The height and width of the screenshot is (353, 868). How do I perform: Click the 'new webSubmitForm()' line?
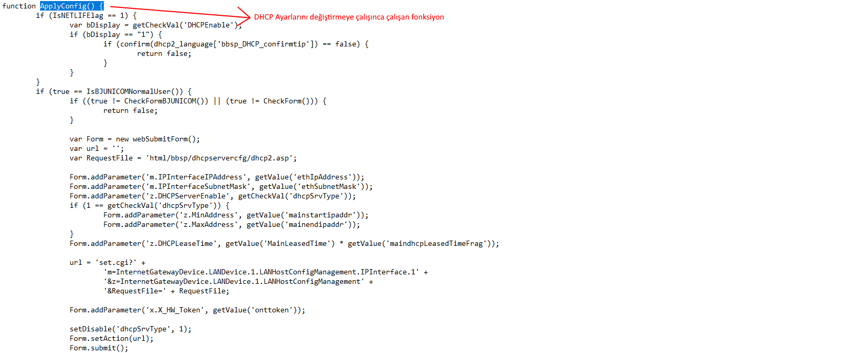(135, 139)
